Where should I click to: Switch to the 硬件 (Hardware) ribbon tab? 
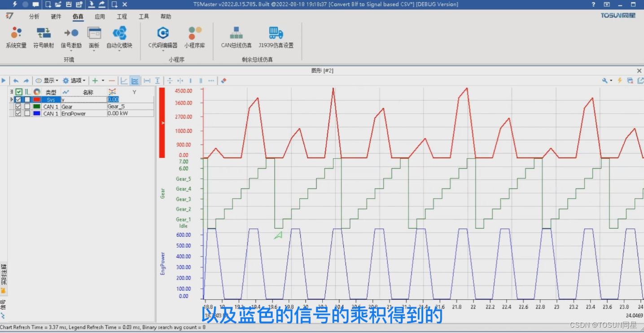tap(55, 16)
